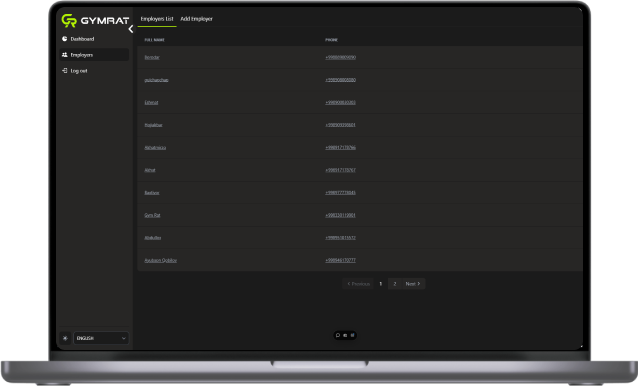Select page 1 in pagination
The image size is (638, 386).
(381, 284)
